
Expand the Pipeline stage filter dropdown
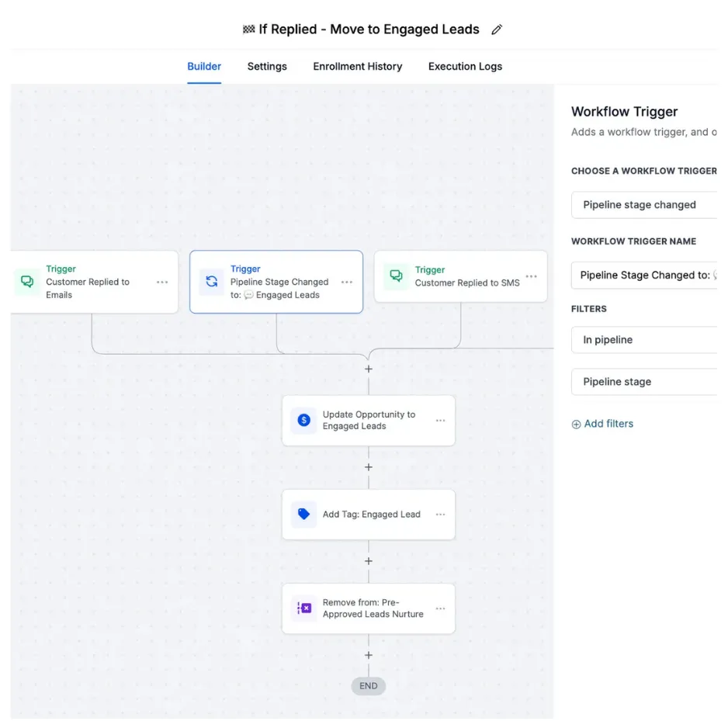click(x=644, y=382)
